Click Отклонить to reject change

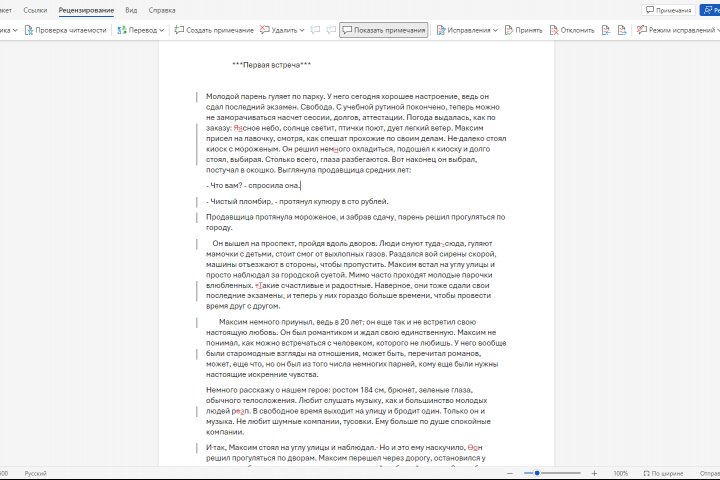[x=572, y=30]
